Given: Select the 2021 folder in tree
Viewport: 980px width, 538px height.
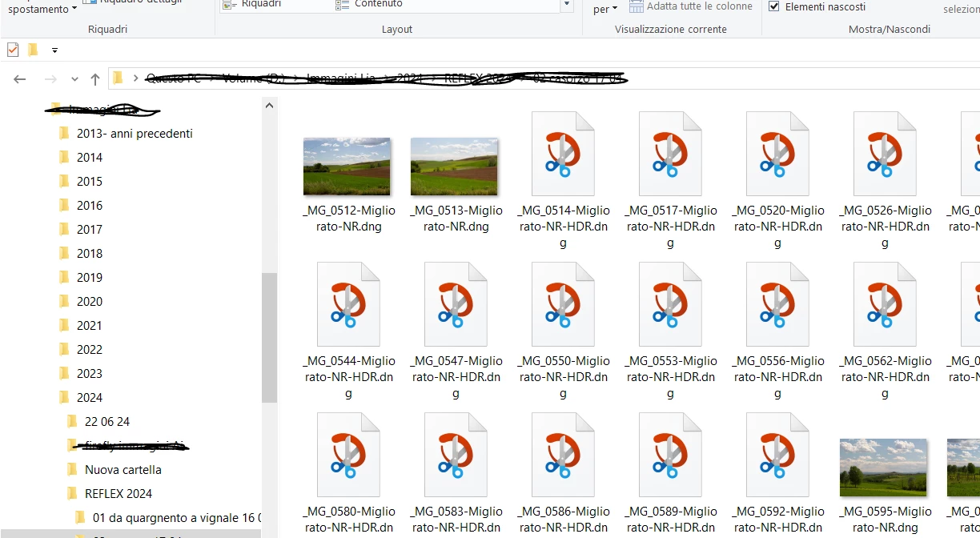Looking at the screenshot, I should [90, 326].
